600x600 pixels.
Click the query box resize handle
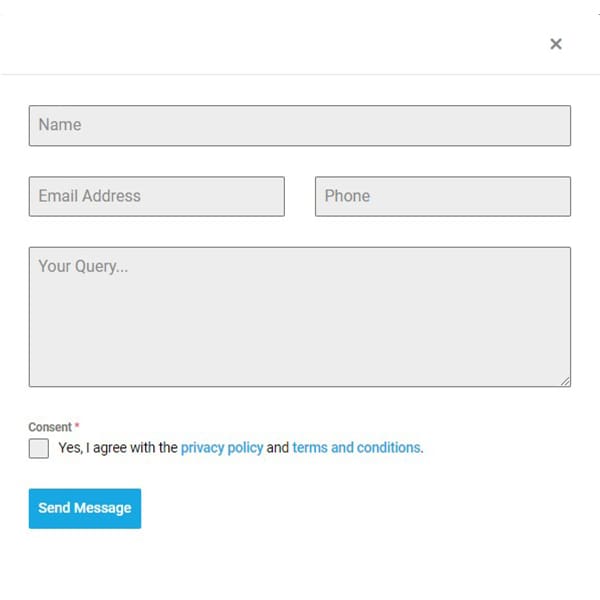[x=565, y=381]
